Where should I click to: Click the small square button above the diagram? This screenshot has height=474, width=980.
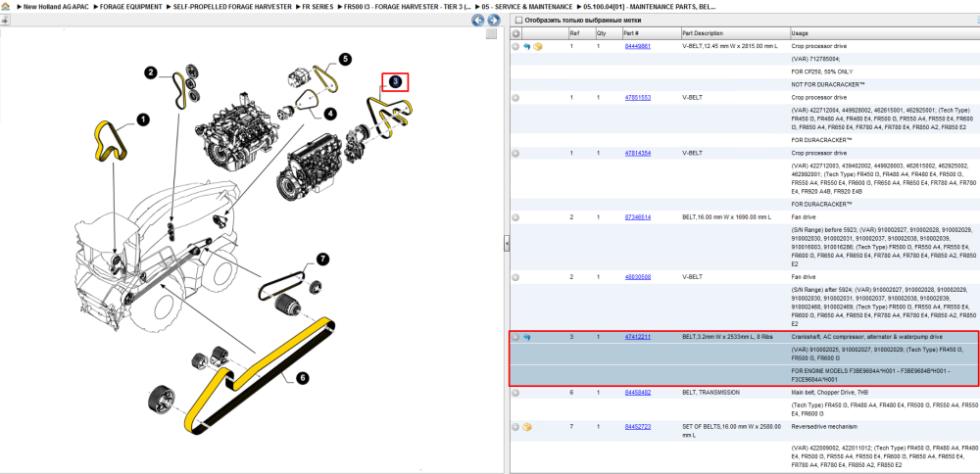(491, 33)
